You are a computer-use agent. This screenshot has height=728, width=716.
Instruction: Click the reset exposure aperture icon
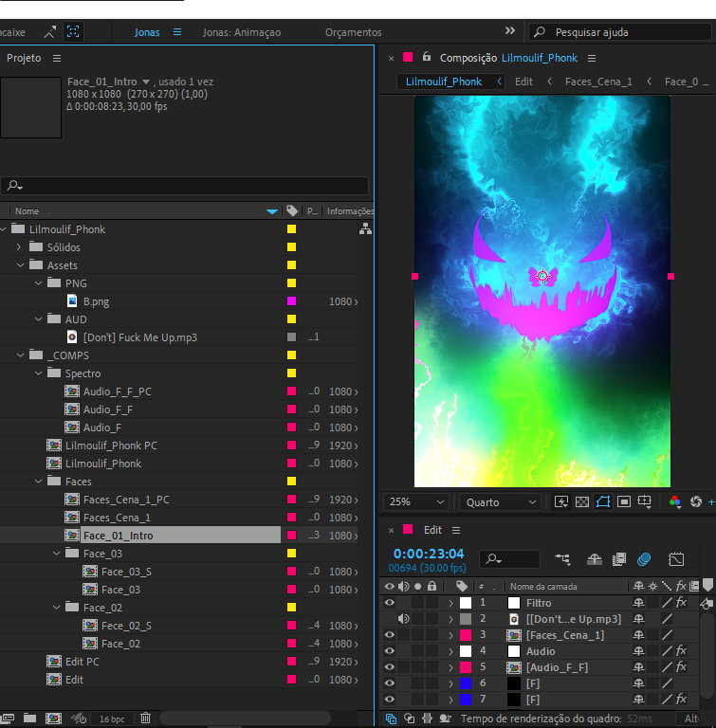point(696,501)
